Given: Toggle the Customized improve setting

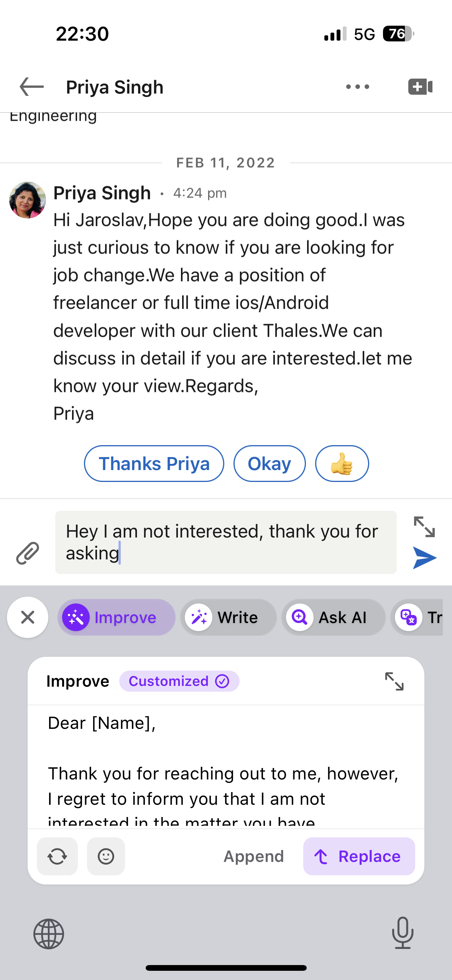Looking at the screenshot, I should (x=179, y=681).
